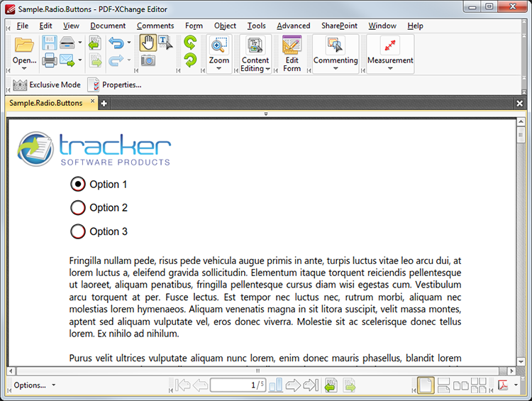Screen dimensions: 532x401
Task: Click the horizontal scrollbar thumb
Action: click(x=257, y=370)
